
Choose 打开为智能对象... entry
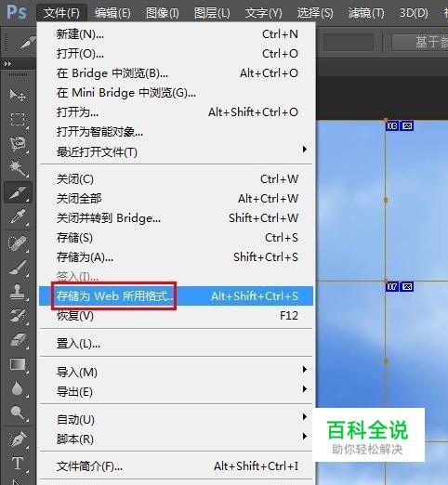tap(176, 132)
